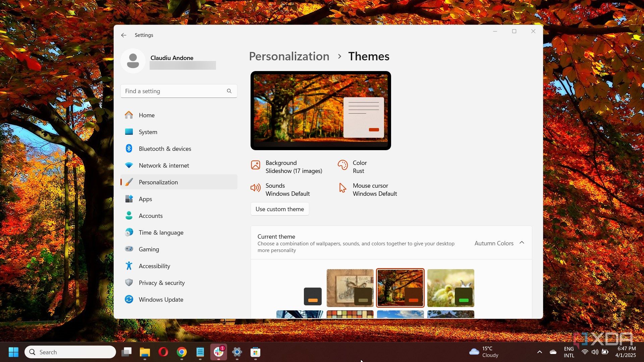This screenshot has height=362, width=644.
Task: Open the Color Rust setting
Action: [x=352, y=167]
